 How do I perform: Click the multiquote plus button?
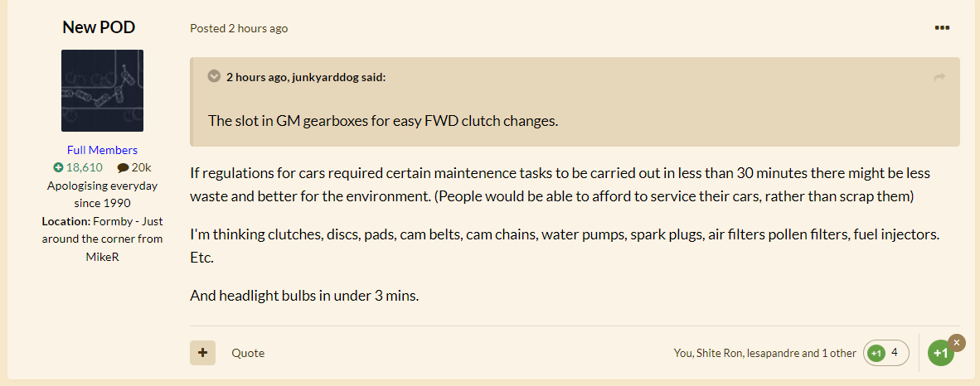202,353
